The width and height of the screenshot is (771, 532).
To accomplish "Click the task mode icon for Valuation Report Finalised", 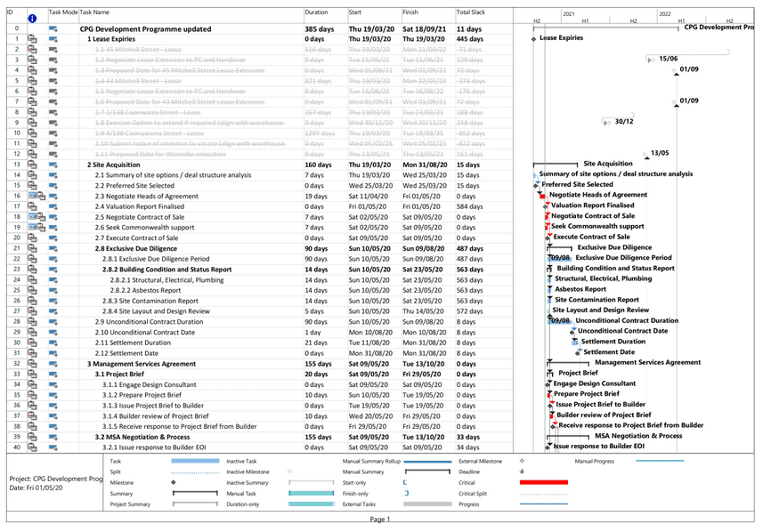I will 53,206.
